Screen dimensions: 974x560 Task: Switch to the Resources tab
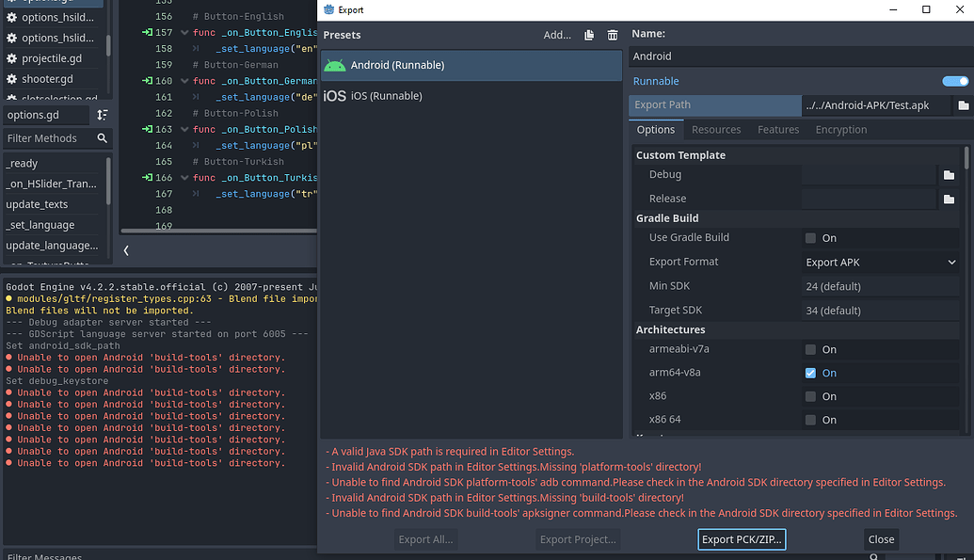716,130
